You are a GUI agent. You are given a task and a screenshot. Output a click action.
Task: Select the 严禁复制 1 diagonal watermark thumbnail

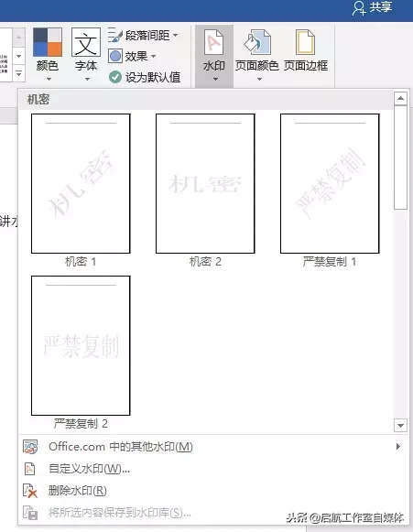pyautogui.click(x=330, y=183)
